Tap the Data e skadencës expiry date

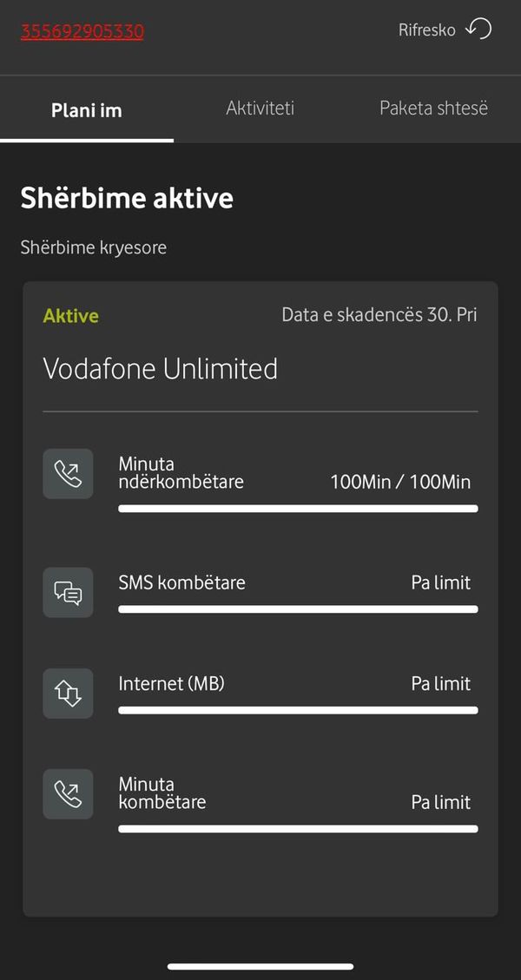[379, 315]
